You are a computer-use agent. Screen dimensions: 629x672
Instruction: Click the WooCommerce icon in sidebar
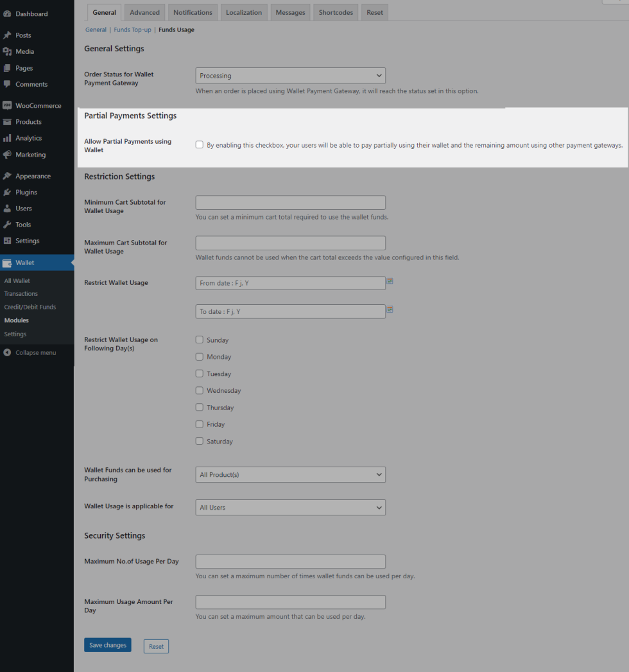7,105
